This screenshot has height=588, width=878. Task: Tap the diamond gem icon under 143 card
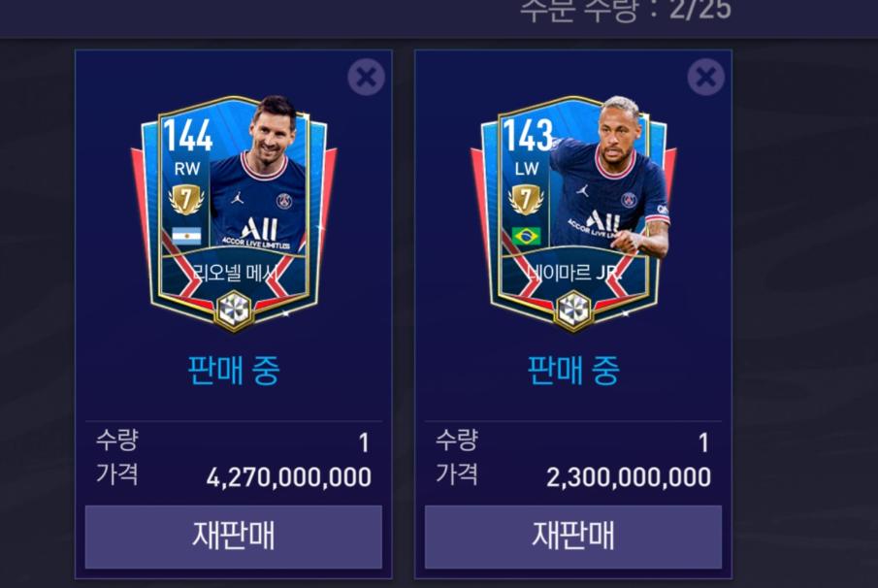coord(573,310)
